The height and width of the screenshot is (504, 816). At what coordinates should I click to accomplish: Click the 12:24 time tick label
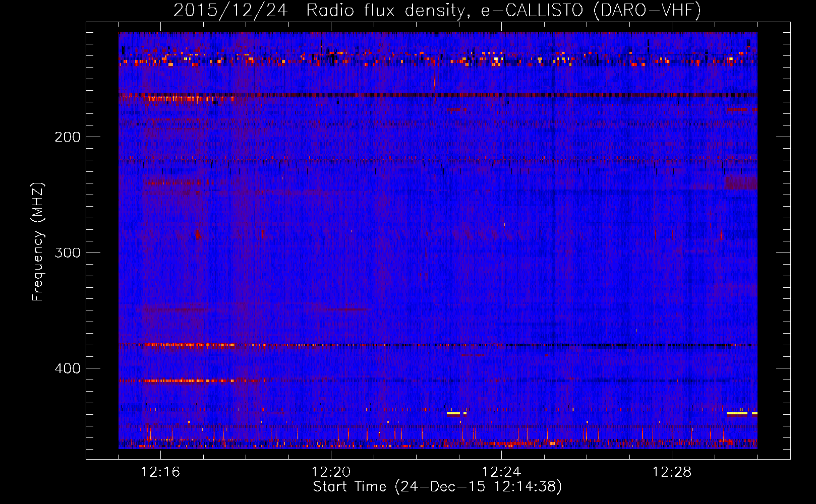click(x=501, y=472)
